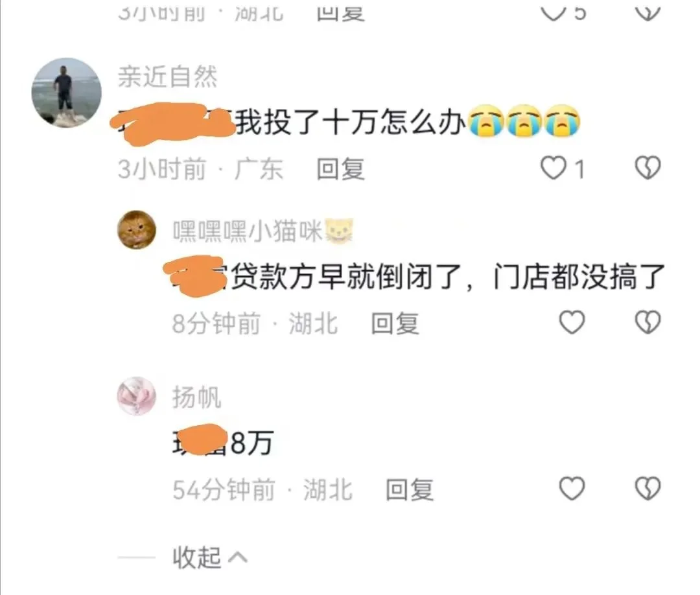This screenshot has width=700, height=595.
Task: Like the 扬帆 reply with the heart icon
Action: tap(572, 488)
